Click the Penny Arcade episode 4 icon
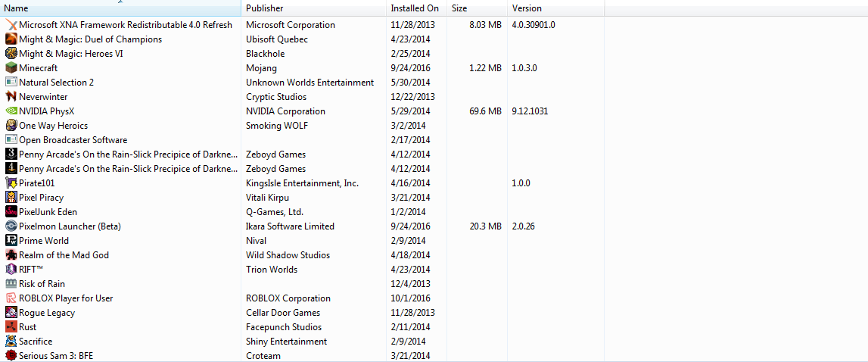This screenshot has width=868, height=362. click(x=11, y=169)
